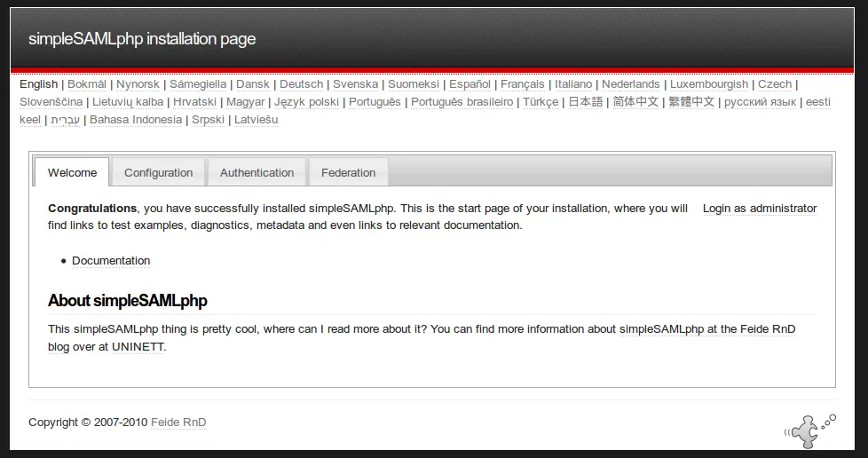Viewport: 868px width, 458px height.
Task: Choose Latviešu language
Action: pyautogui.click(x=256, y=120)
